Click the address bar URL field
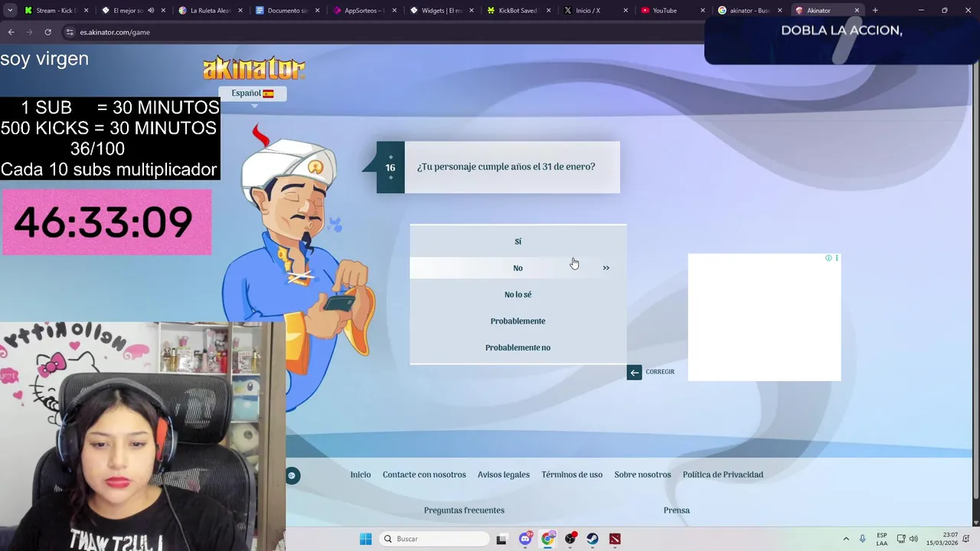 coord(383,32)
